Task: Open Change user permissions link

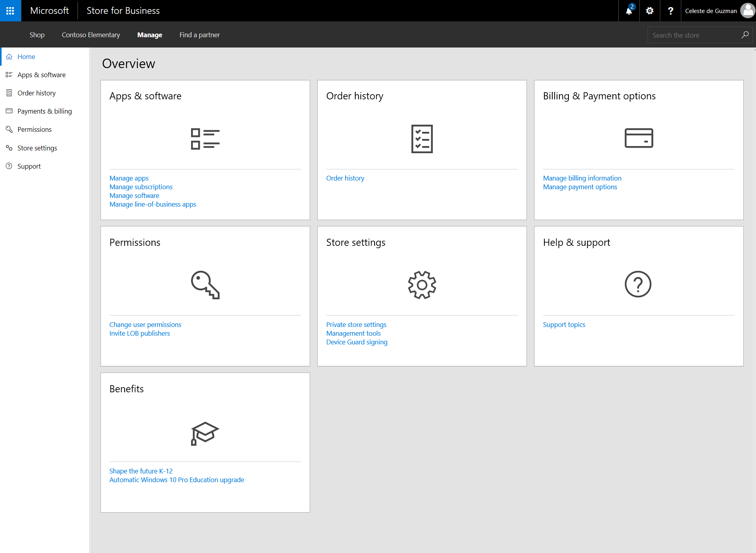Action: tap(145, 325)
